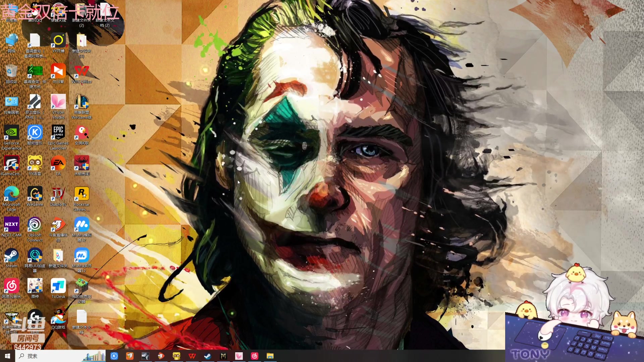Click the taskbar 搜索 search box
The width and height of the screenshot is (644, 362).
coord(60,356)
